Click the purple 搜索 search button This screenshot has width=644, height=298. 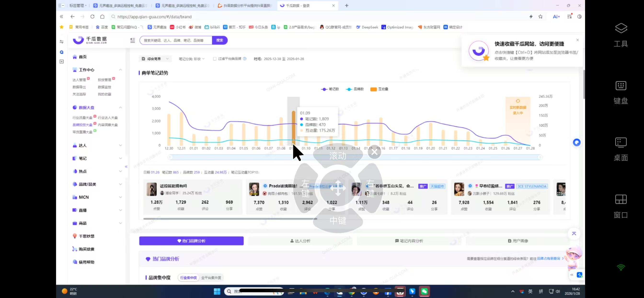click(219, 40)
